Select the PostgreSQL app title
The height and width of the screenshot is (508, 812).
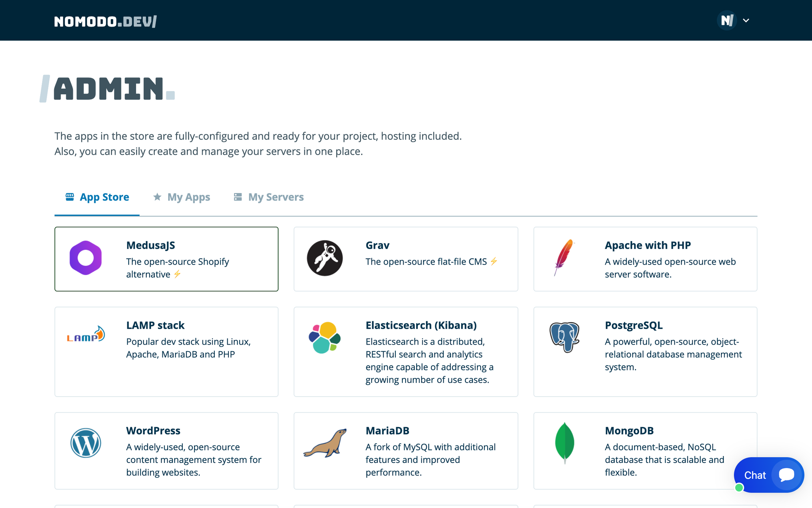[x=633, y=326]
